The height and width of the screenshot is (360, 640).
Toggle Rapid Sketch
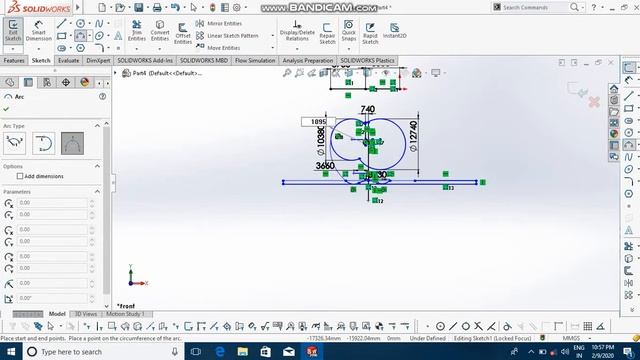[370, 33]
